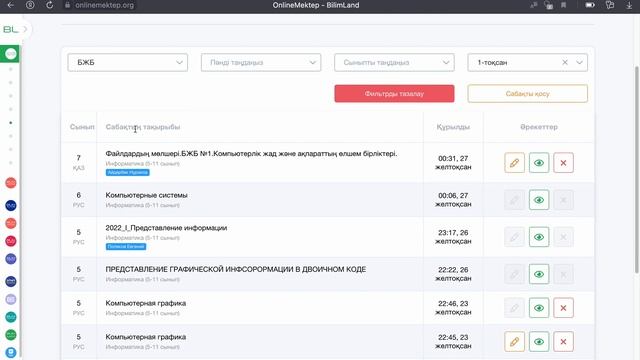The image size is (640, 360).
Task: Open the ПРЕДСТАВЛЕНИЕ ГРАФИЧЕСКОЙ ИНФСОРОРМАЦИИ В ДВОИЧНОМ КОДЕ title
Action: pos(236,269)
